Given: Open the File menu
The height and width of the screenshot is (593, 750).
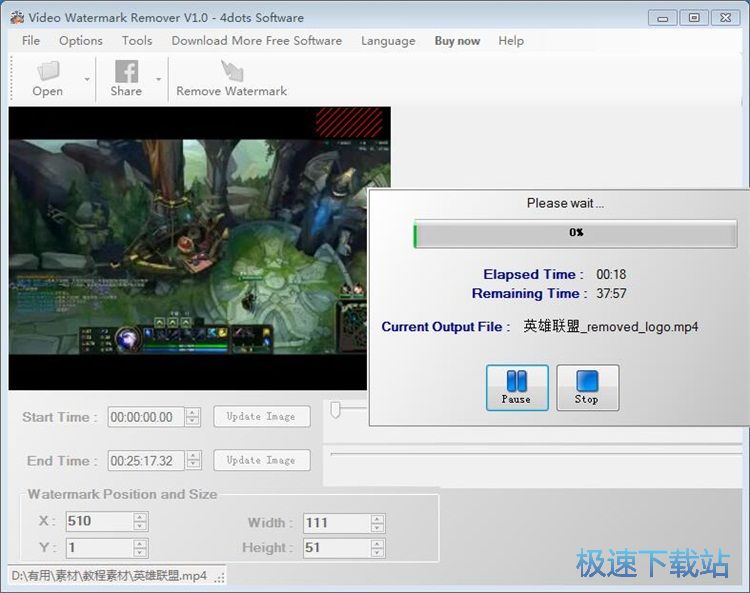Looking at the screenshot, I should 31,41.
